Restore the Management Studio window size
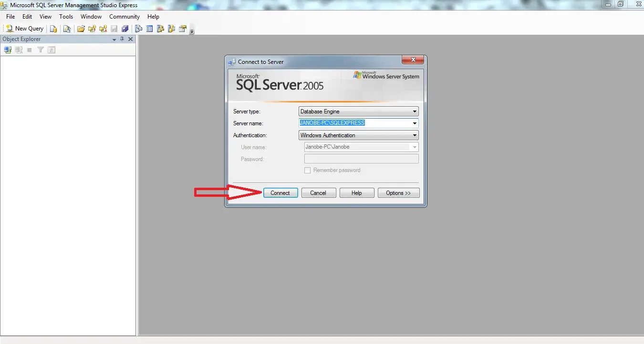The width and height of the screenshot is (644, 344). coord(621,4)
